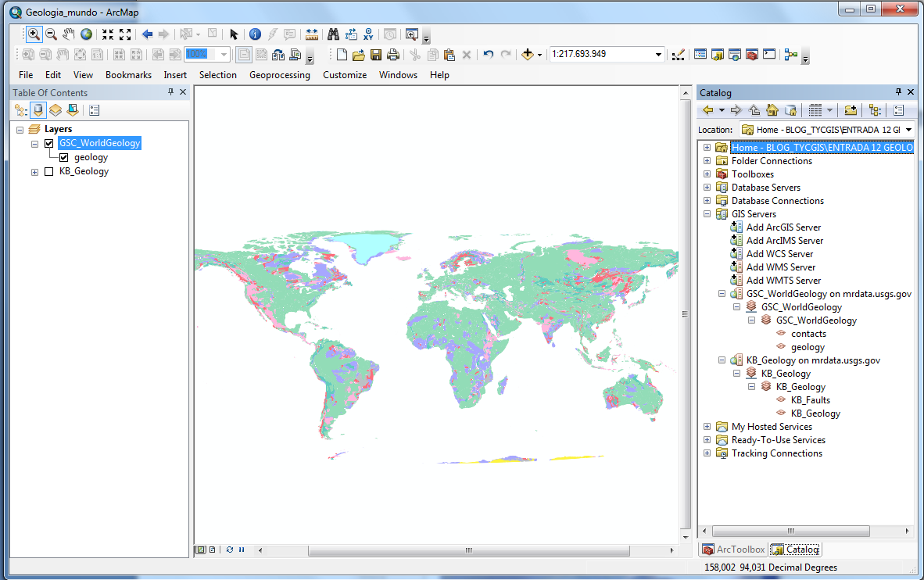The height and width of the screenshot is (580, 924).
Task: Open the Find binoculars tool
Action: (x=334, y=34)
